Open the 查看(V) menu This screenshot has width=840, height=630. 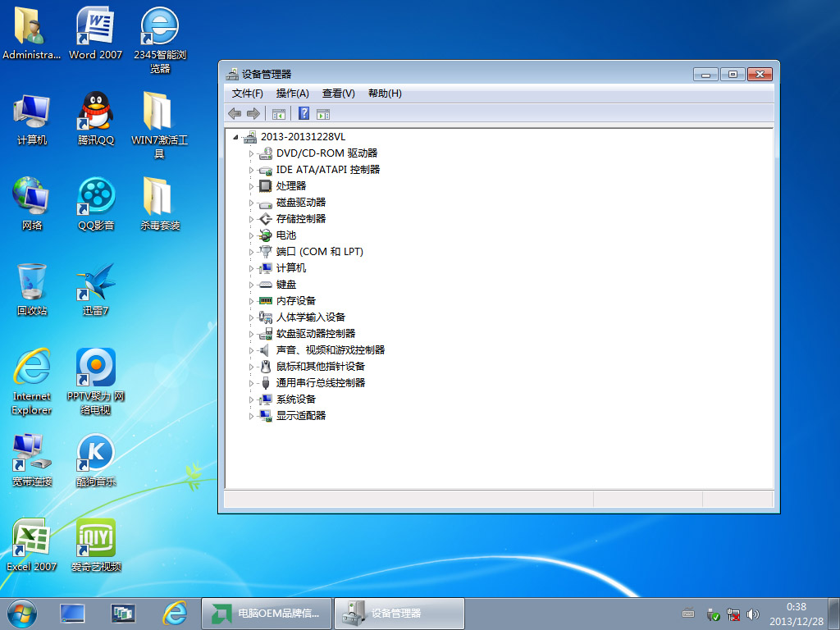coord(338,94)
